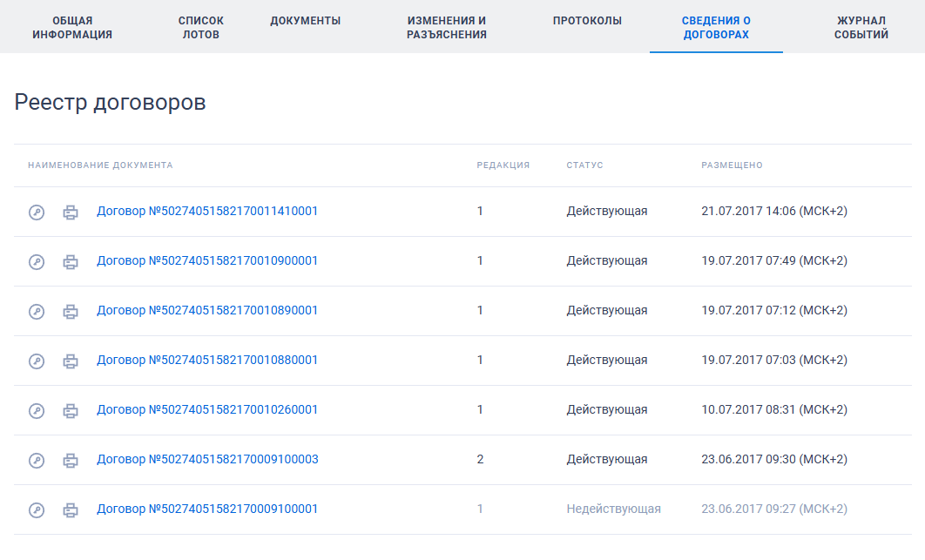The height and width of the screenshot is (560, 925).
Task: Click the Статус column header
Action: 584,165
